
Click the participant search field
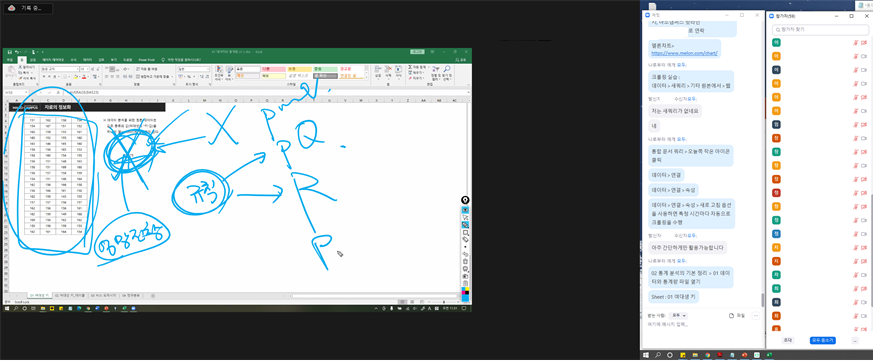[x=818, y=29]
